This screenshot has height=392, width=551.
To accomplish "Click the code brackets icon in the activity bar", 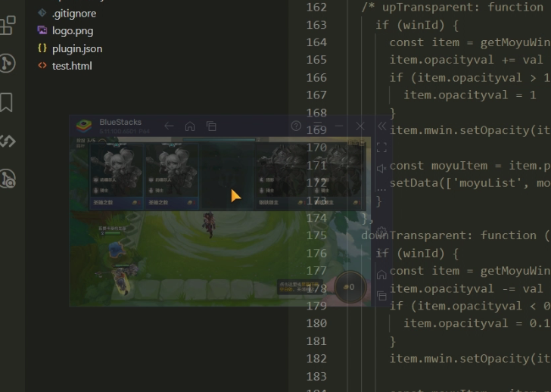I will point(8,142).
